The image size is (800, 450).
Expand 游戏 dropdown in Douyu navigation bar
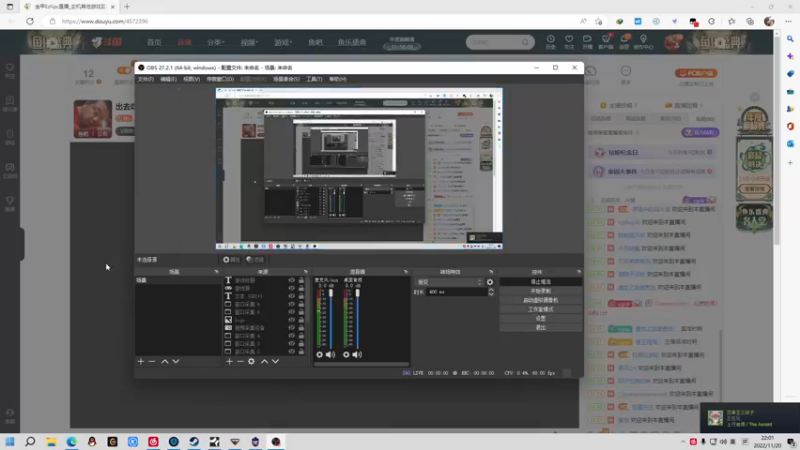[x=283, y=42]
